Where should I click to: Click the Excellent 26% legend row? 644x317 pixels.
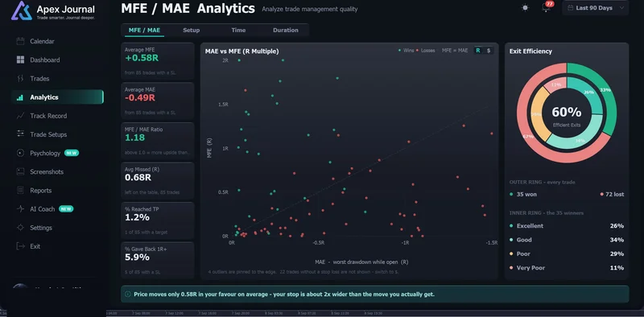567,226
